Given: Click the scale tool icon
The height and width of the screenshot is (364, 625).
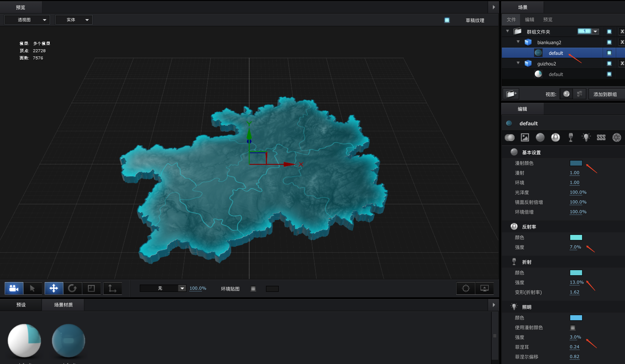Looking at the screenshot, I should point(91,288).
